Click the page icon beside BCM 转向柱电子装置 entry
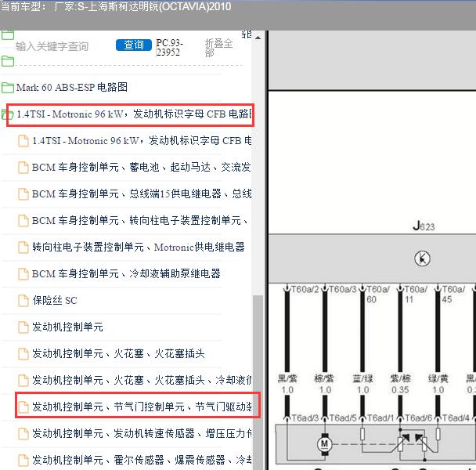The height and width of the screenshot is (470, 476). pos(23,221)
